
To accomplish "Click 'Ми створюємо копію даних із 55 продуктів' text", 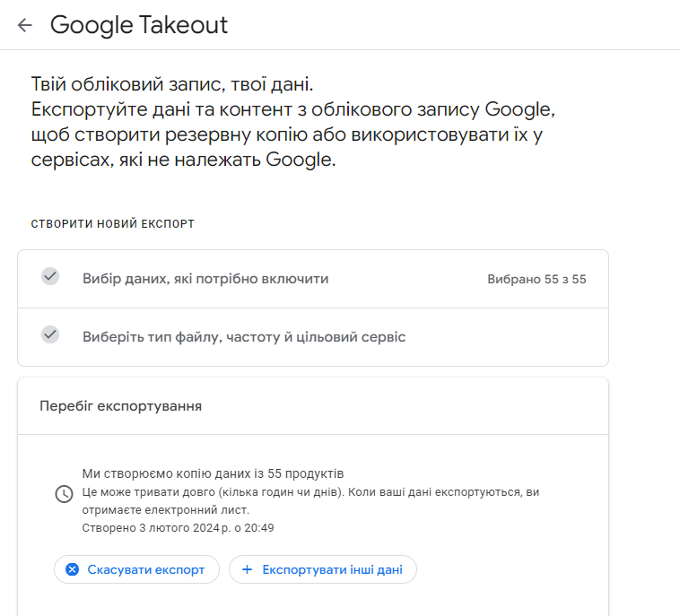I will 213,473.
